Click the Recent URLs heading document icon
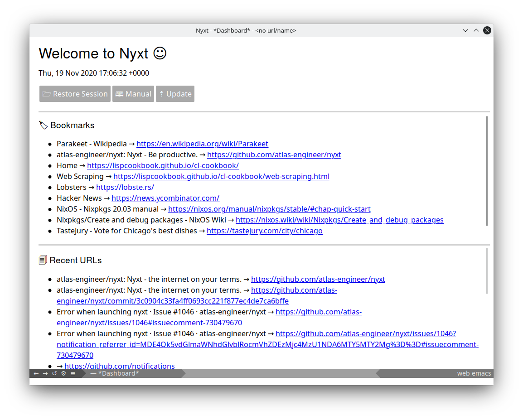The image size is (523, 420). click(x=43, y=260)
